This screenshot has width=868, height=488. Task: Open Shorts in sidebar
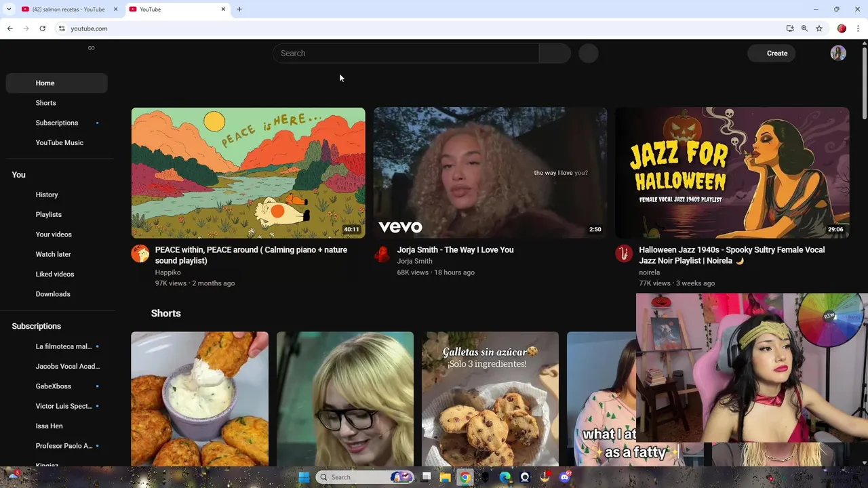(56, 103)
